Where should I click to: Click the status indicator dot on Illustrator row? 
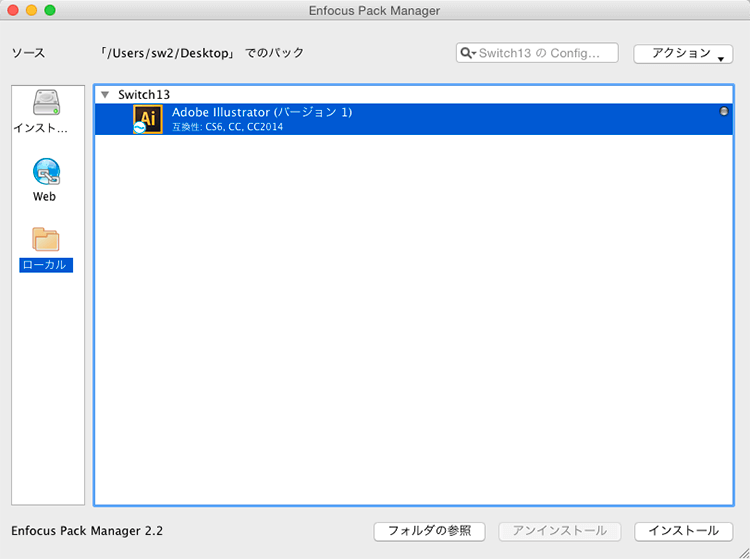tap(724, 111)
